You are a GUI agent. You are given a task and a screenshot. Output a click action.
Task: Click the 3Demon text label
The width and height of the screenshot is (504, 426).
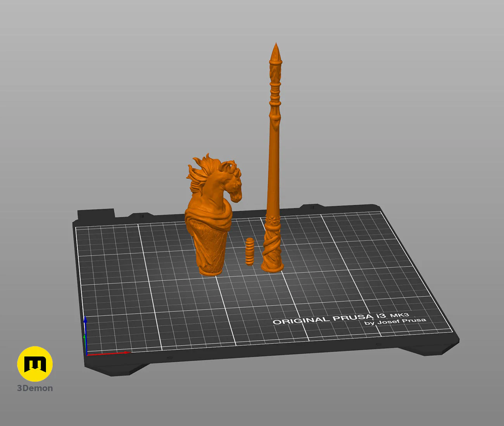[x=35, y=388]
